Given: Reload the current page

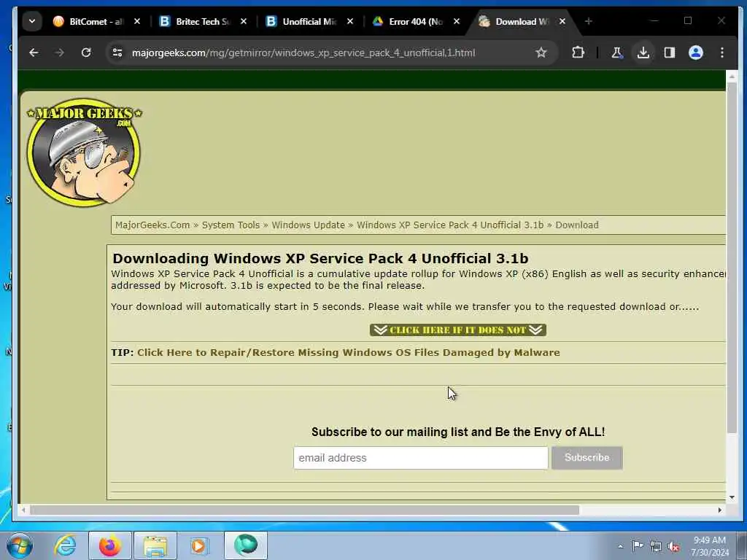Looking at the screenshot, I should [86, 52].
